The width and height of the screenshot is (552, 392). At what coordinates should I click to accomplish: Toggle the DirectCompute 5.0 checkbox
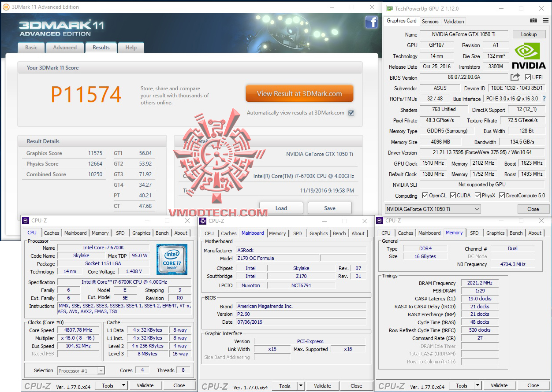point(502,196)
